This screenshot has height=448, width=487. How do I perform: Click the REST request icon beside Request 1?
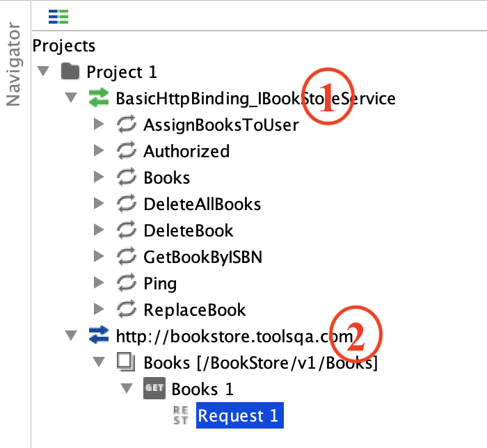pyautogui.click(x=181, y=415)
